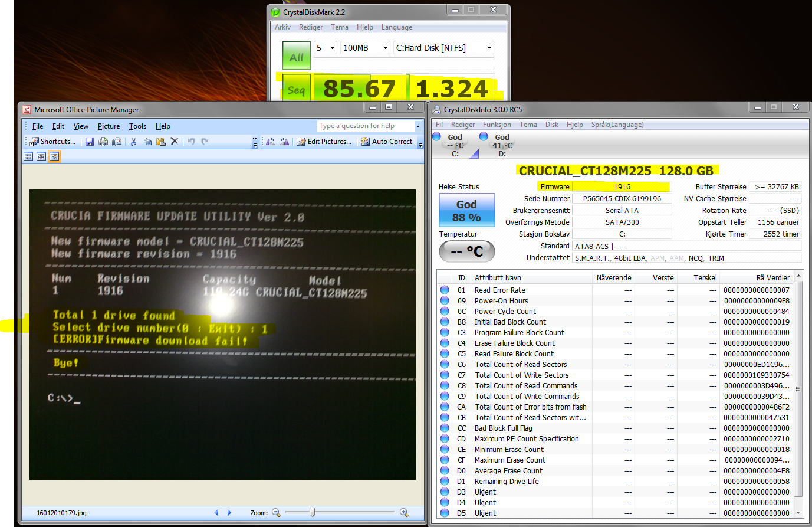This screenshot has width=812, height=527.
Task: Open the Språk(Language) menu in CrystalDiskInfo
Action: tap(617, 125)
